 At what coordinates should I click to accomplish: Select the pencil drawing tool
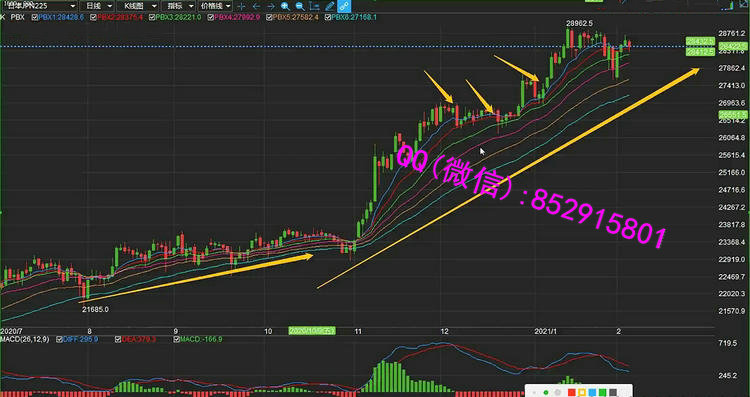click(330, 6)
